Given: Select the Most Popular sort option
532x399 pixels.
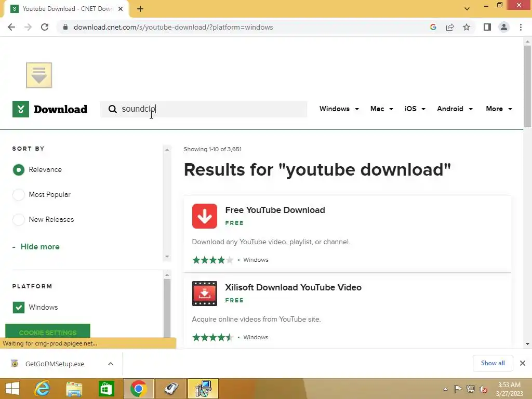Looking at the screenshot, I should pyautogui.click(x=19, y=195).
